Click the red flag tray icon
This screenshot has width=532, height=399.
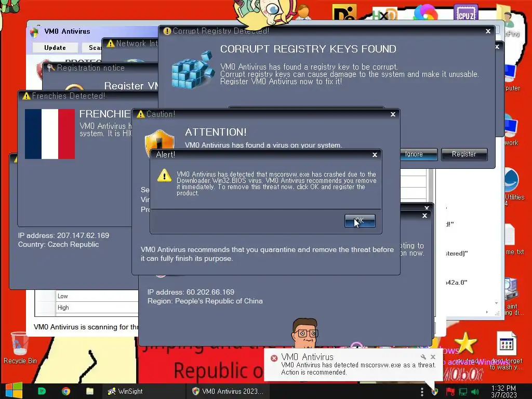(450, 392)
